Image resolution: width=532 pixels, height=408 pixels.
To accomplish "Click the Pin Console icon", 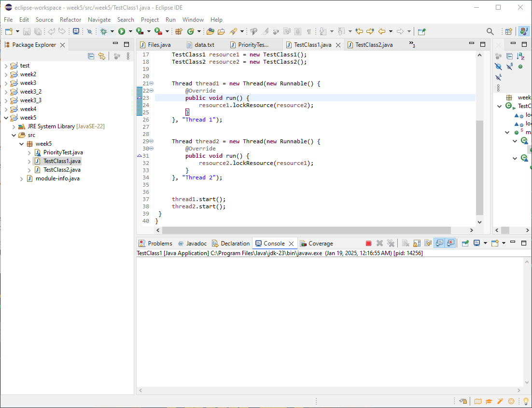I will coord(465,244).
